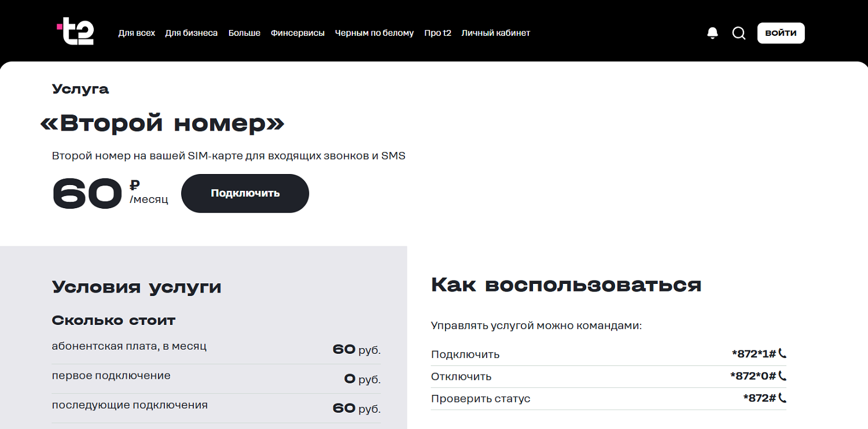Open Черным по белому page
This screenshot has height=429, width=868.
point(374,33)
